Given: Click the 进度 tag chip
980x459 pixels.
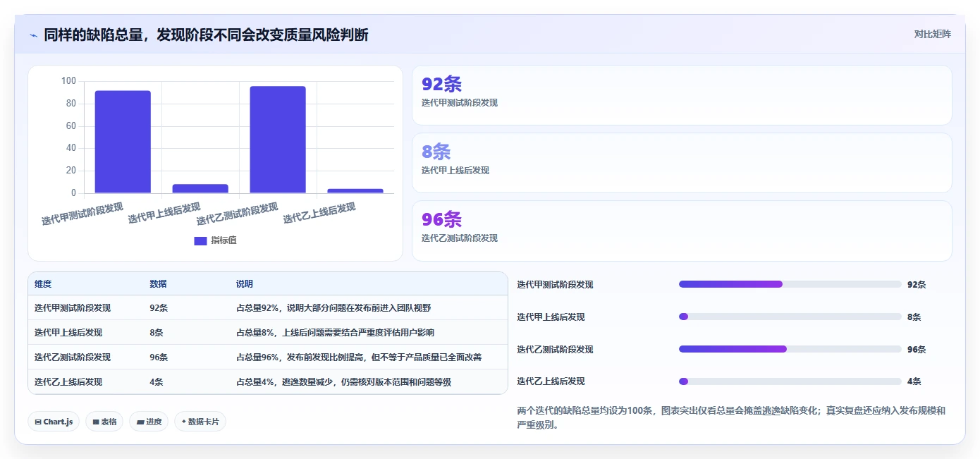Looking at the screenshot, I should [x=149, y=422].
